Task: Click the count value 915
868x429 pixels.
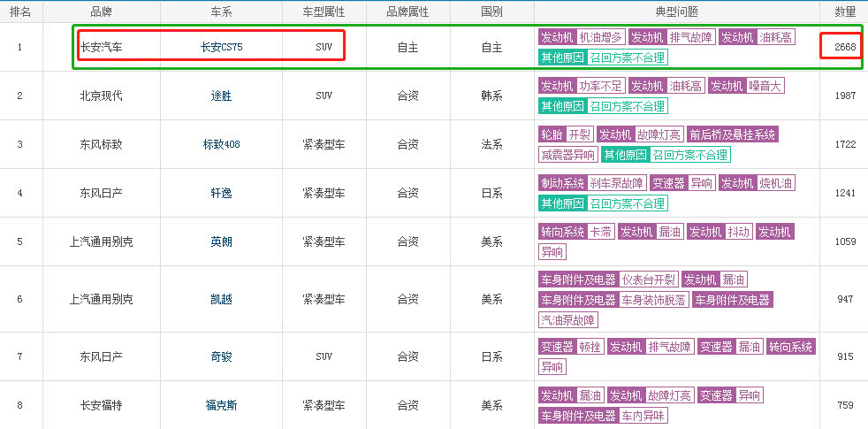Action: pos(845,356)
